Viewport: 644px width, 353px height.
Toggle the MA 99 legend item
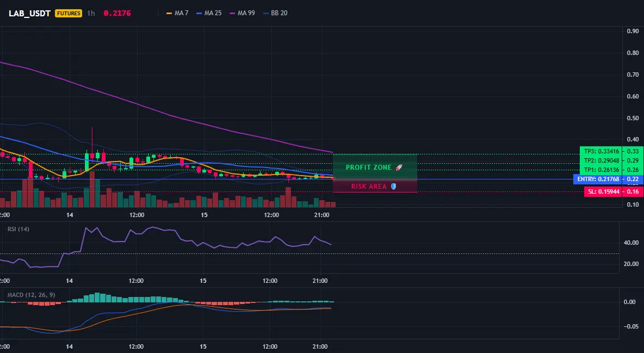pyautogui.click(x=243, y=13)
